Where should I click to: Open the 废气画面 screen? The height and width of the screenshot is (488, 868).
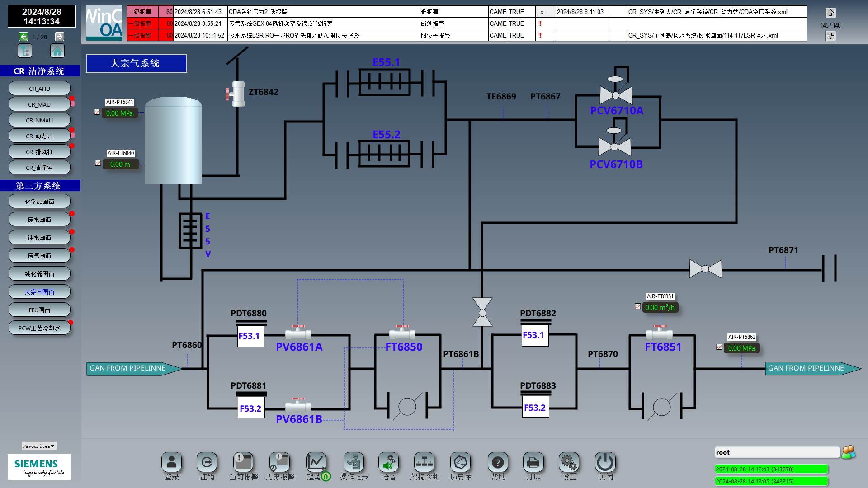pyautogui.click(x=39, y=256)
